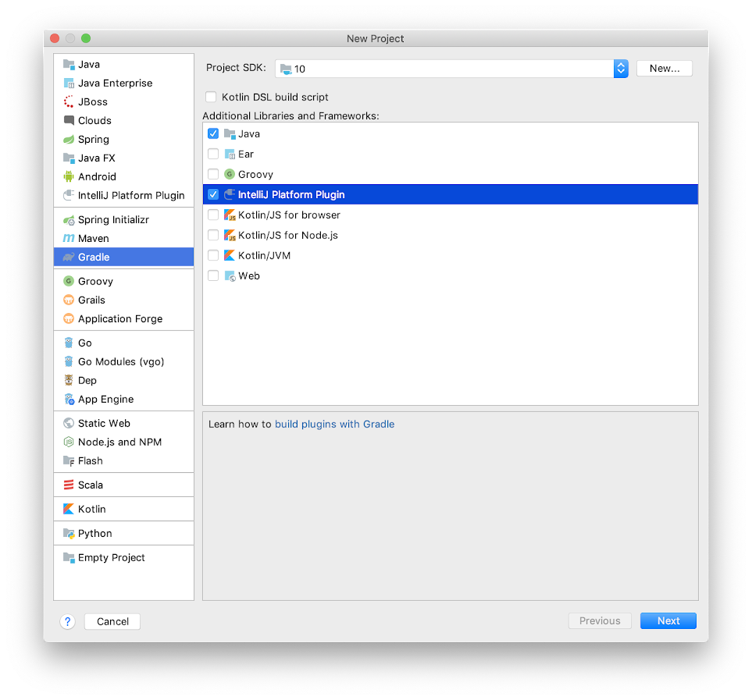Click the Clouds chat bubble icon
This screenshot has width=752, height=700.
tap(69, 120)
